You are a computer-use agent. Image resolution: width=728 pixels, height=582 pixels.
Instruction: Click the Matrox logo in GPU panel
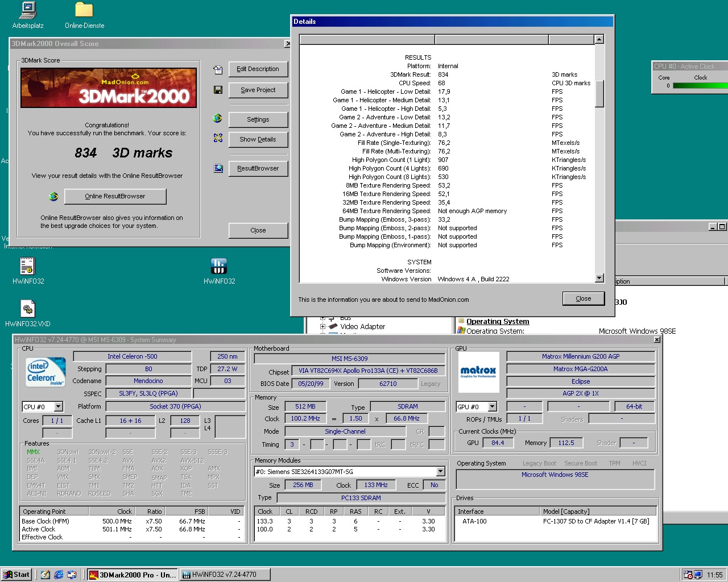(478, 372)
